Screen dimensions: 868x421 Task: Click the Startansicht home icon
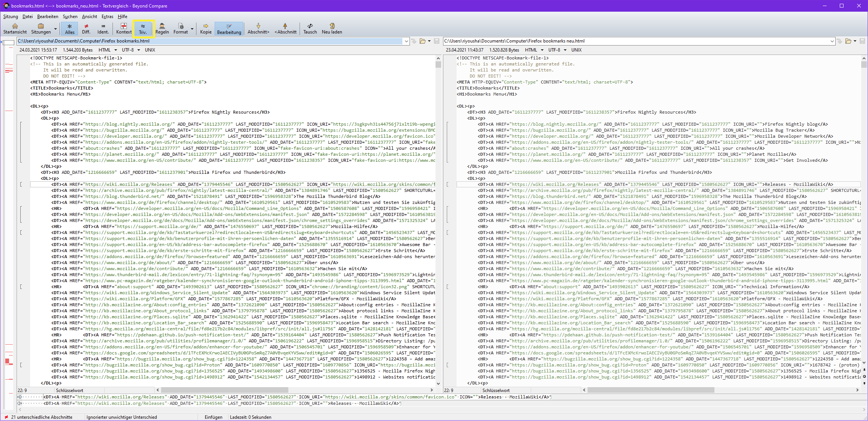(15, 26)
